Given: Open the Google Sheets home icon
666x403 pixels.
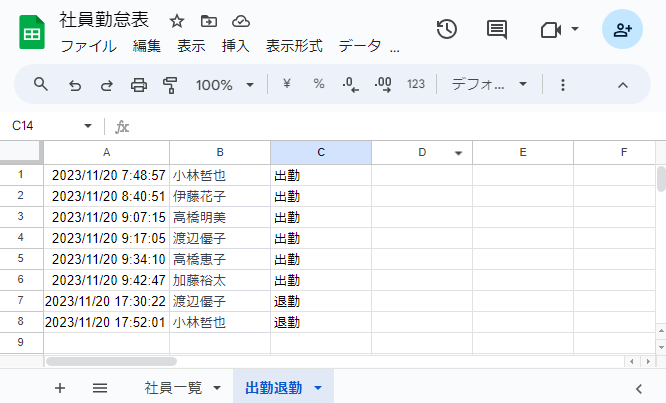Looking at the screenshot, I should 32,32.
